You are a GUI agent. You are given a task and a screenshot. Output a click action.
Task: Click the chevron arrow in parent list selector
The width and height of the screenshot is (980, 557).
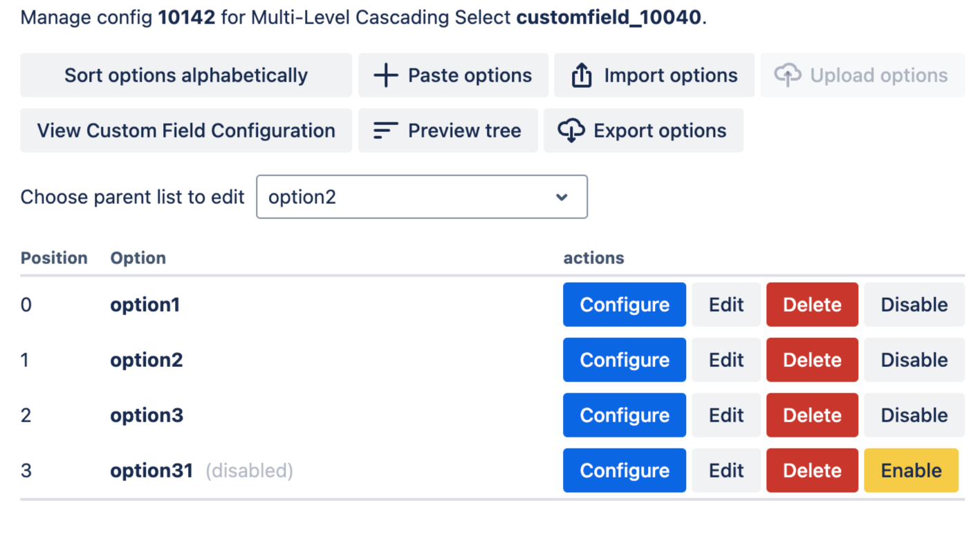(x=562, y=197)
